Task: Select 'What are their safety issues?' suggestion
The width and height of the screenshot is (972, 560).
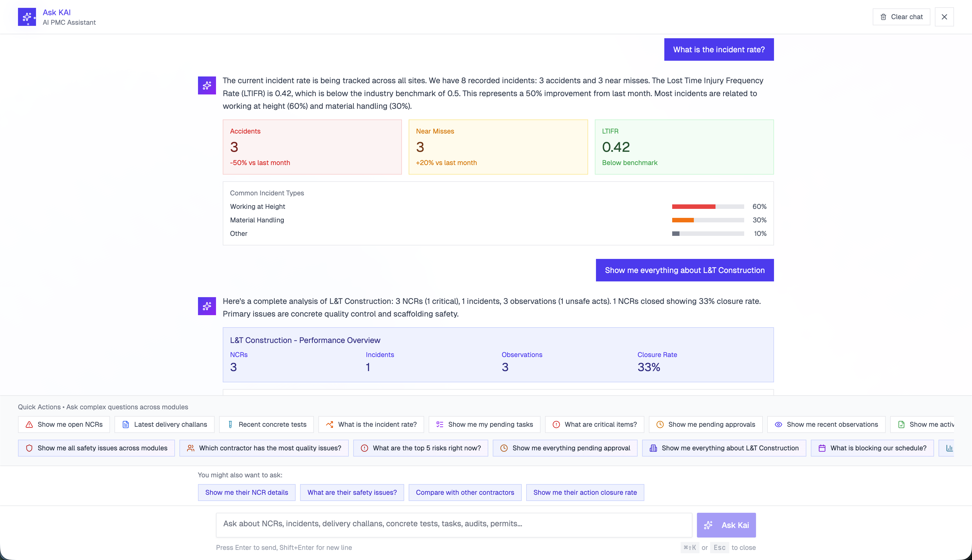Action: coord(352,492)
